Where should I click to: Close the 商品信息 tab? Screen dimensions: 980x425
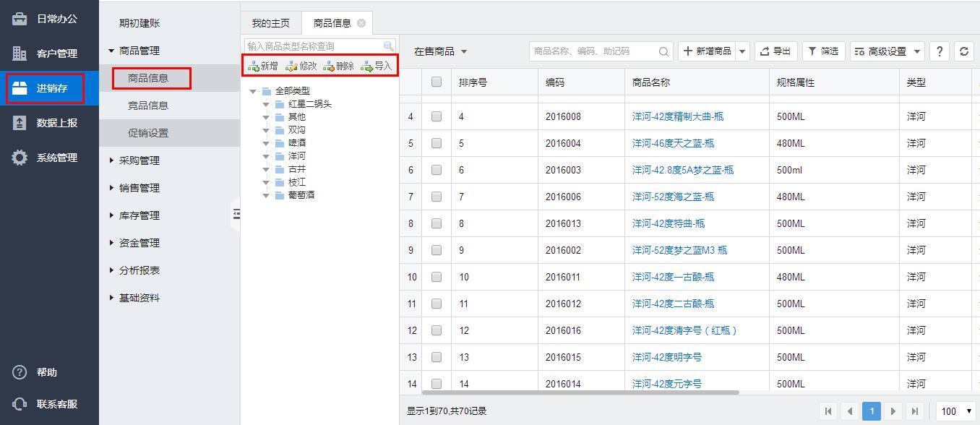tap(361, 23)
